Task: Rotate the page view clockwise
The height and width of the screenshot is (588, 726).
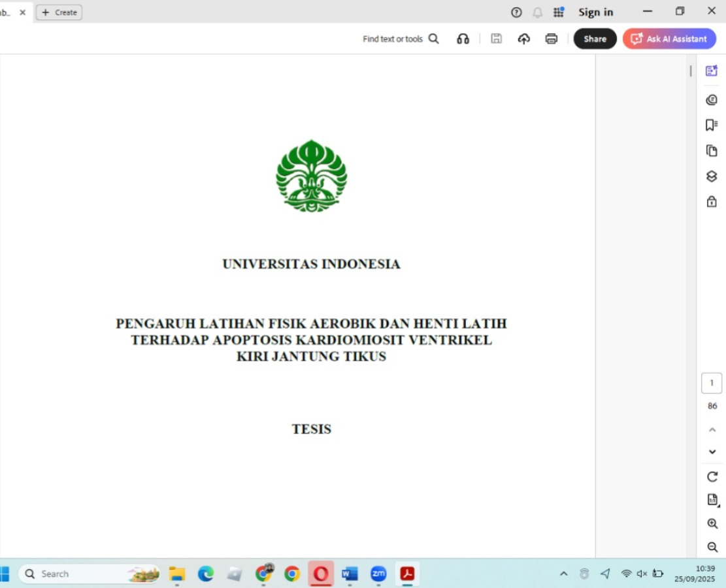Action: click(712, 476)
